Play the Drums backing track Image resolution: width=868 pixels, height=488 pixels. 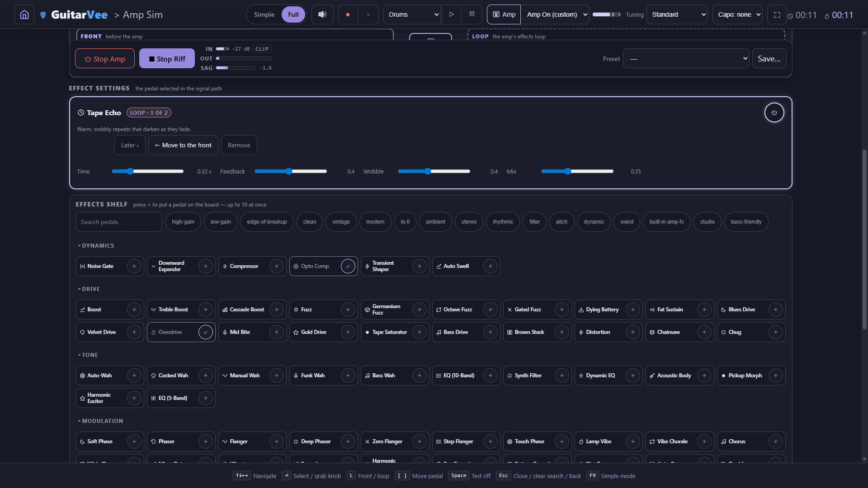point(451,14)
